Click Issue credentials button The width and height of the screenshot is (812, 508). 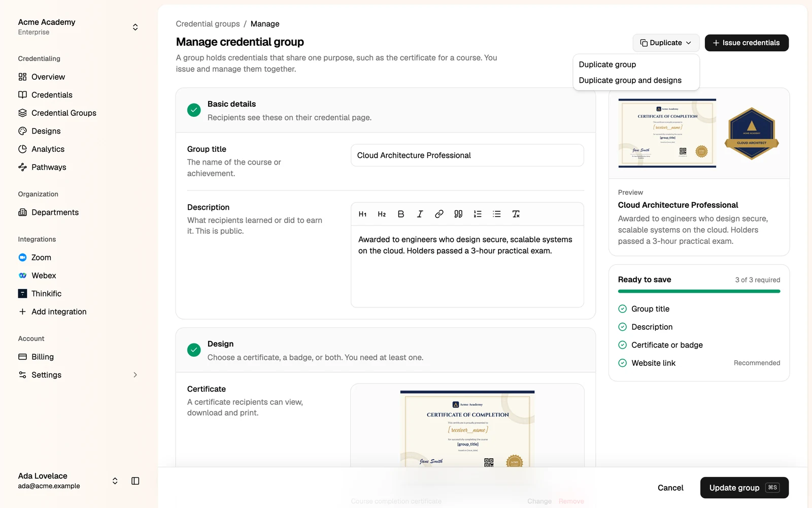point(747,43)
